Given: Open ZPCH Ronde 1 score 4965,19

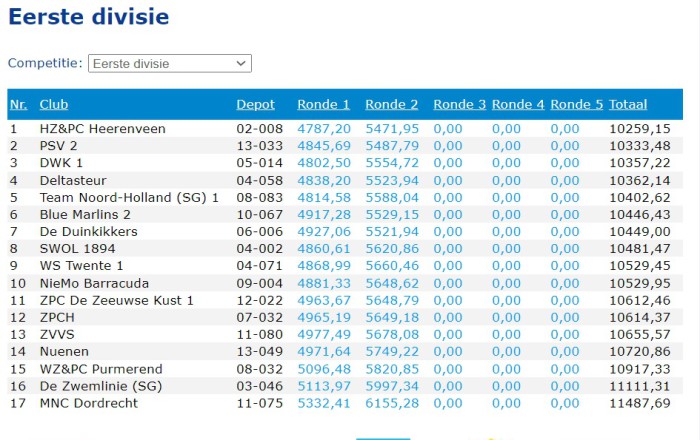Looking at the screenshot, I should tap(324, 317).
